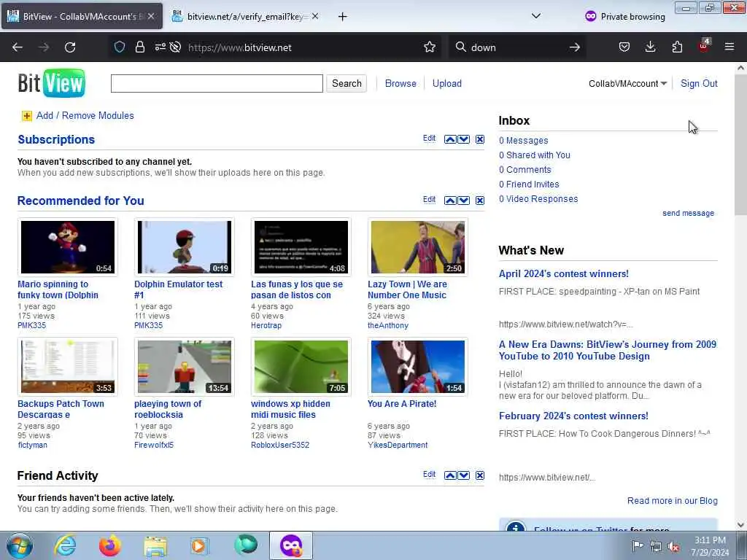The height and width of the screenshot is (560, 747).
Task: Click the crossed-out autoplay blocked icon in the address bar
Action: [175, 47]
